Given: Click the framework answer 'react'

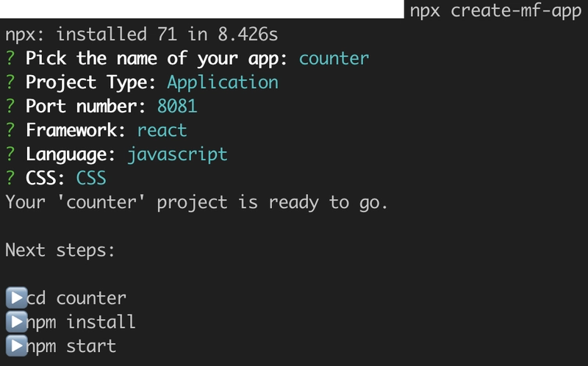Looking at the screenshot, I should coord(162,131).
